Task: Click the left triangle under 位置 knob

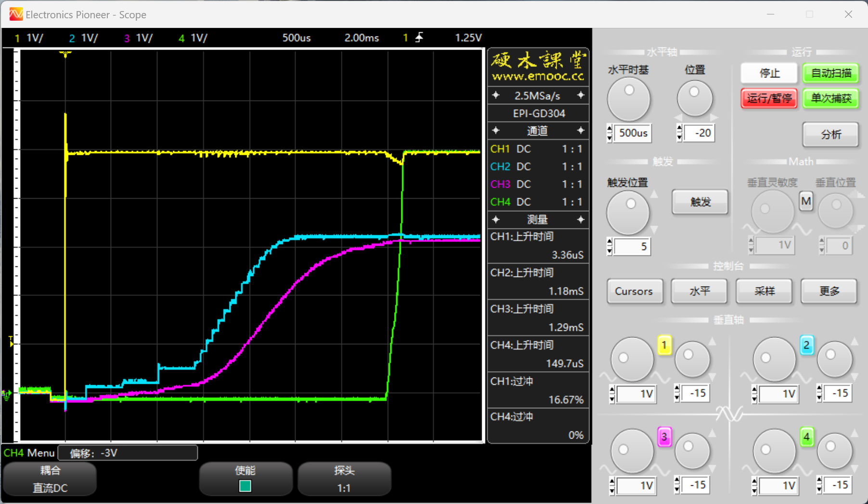Action: (678, 118)
